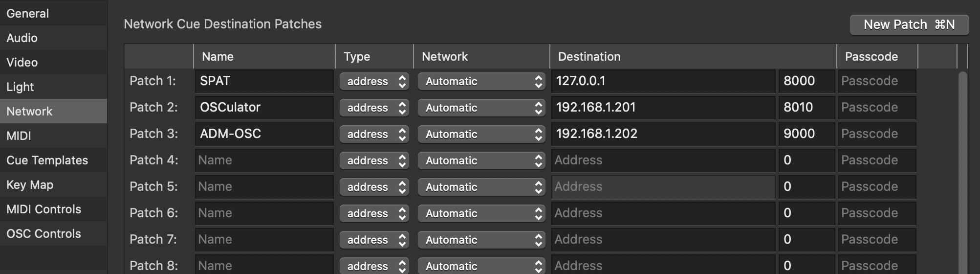Click the New Patch button

[909, 25]
